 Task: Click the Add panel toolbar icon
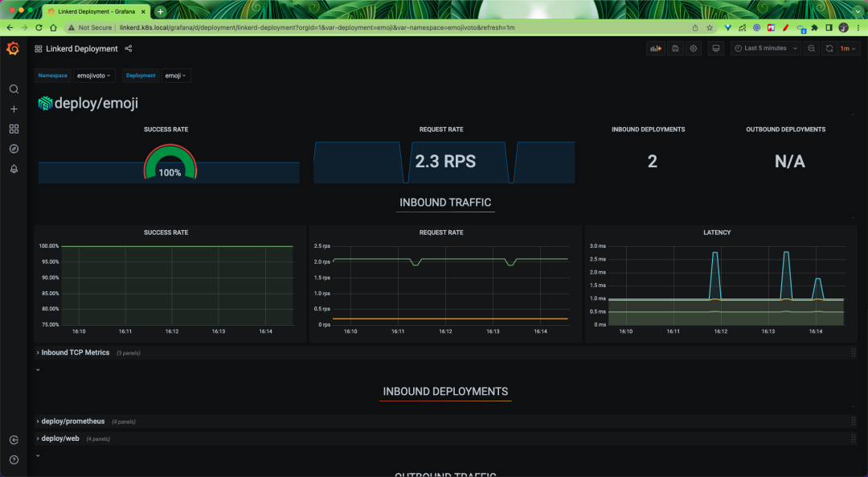click(656, 49)
